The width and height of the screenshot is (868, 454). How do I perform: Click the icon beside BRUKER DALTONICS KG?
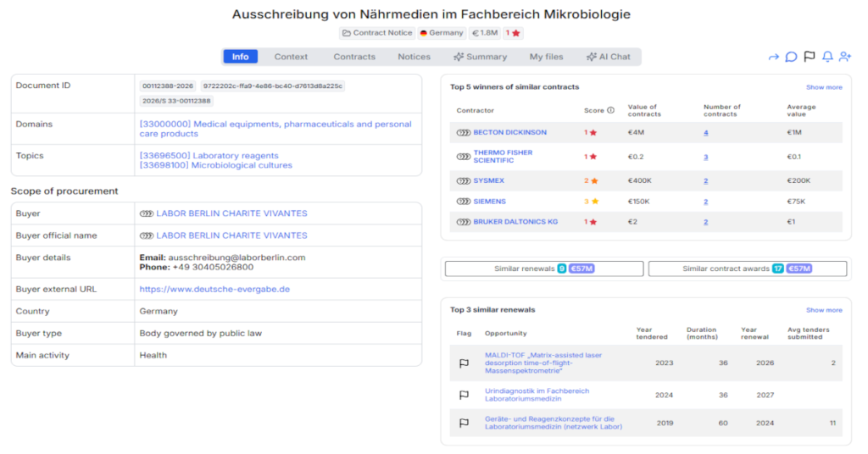point(464,222)
